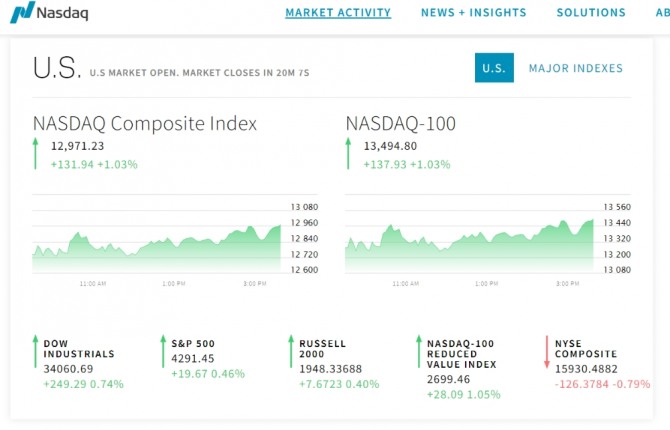The width and height of the screenshot is (670, 430).
Task: Click the NASDAQ Composite green up arrow
Action: coord(36,154)
